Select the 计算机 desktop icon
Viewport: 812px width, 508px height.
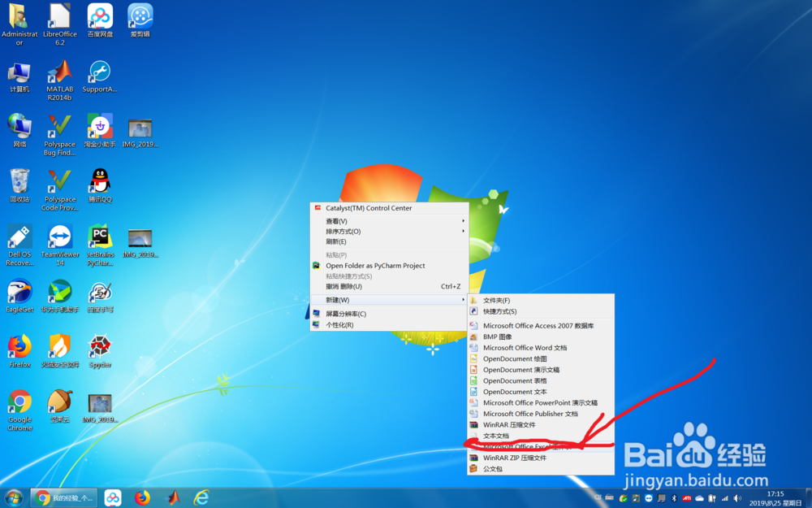(19, 76)
